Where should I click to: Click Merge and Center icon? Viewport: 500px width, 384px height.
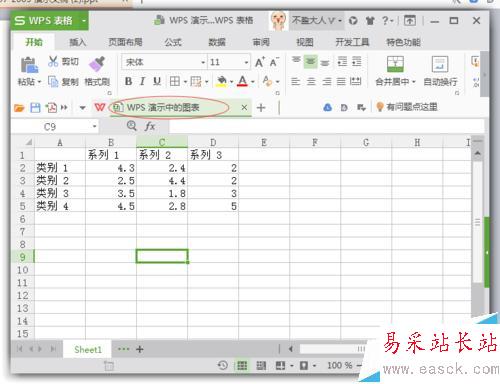tap(395, 64)
